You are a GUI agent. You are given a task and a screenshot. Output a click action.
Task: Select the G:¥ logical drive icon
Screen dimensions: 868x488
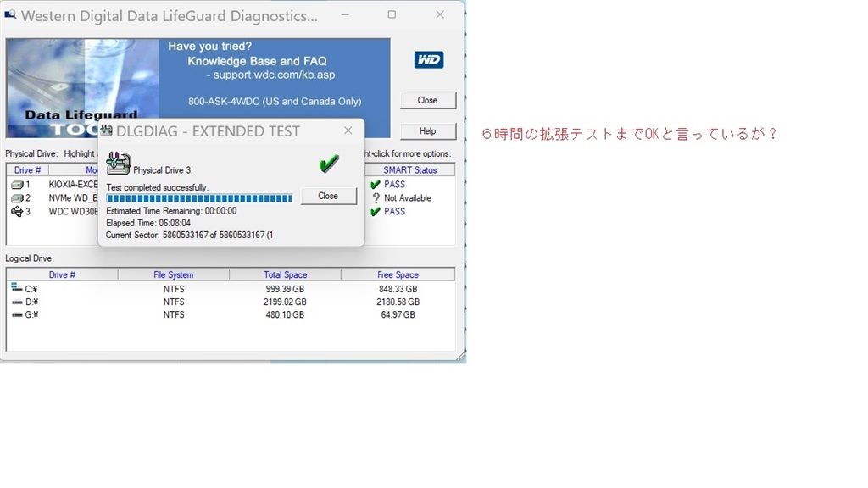click(17, 315)
